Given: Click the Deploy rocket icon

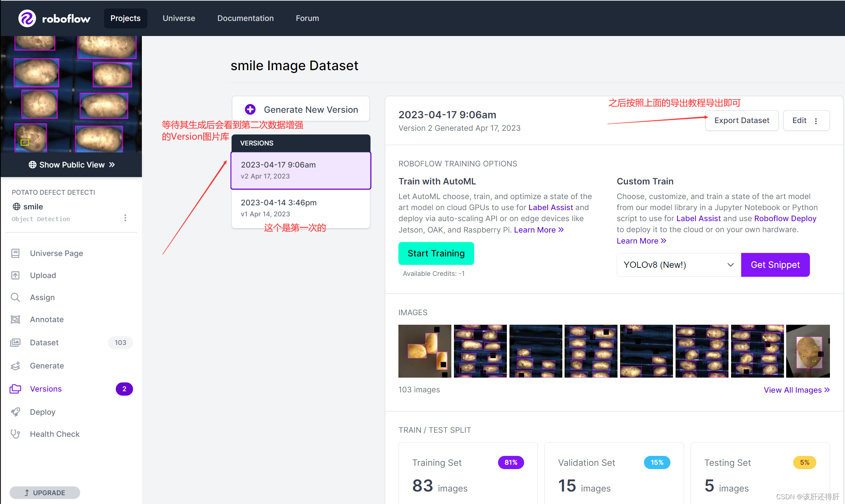Looking at the screenshot, I should click(x=15, y=412).
